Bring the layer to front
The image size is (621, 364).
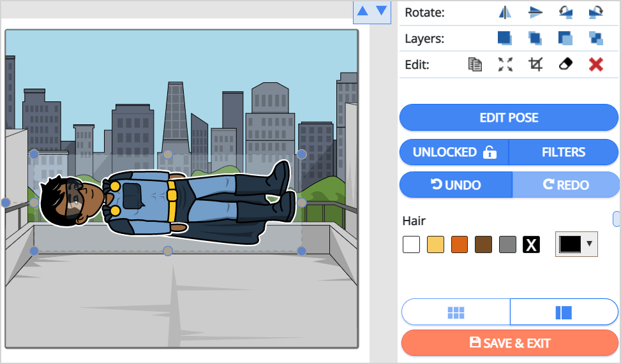(505, 38)
